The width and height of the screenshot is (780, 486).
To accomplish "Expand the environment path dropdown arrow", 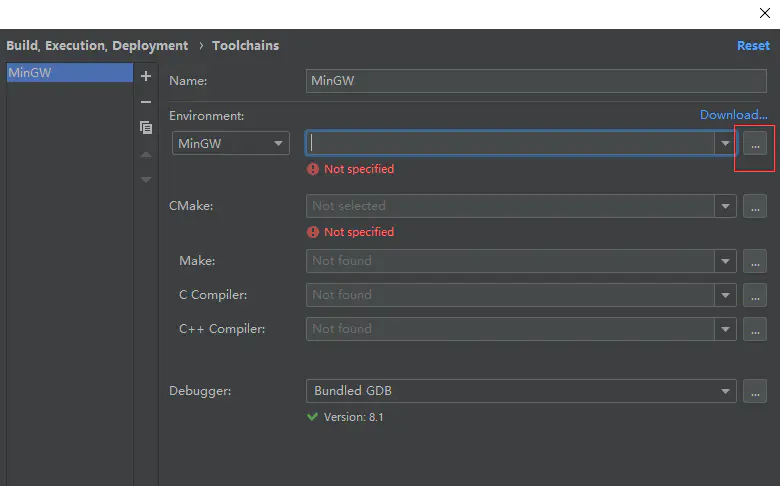I will [725, 143].
